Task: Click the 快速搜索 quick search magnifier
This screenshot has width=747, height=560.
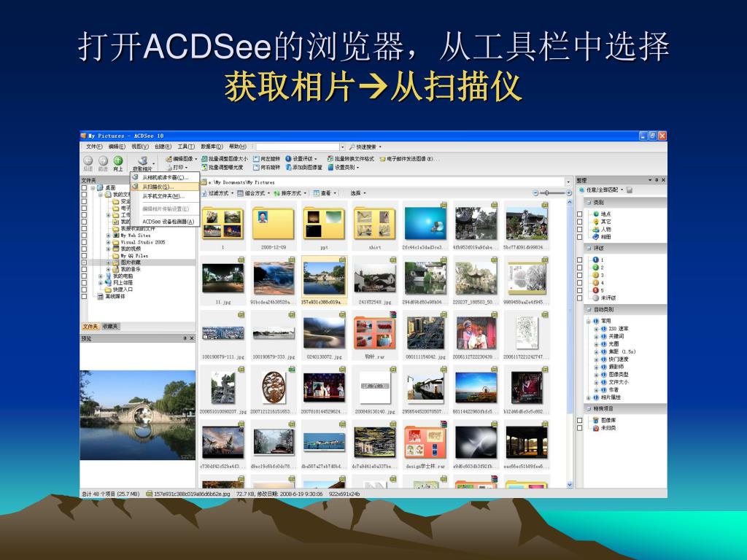Action: click(352, 147)
